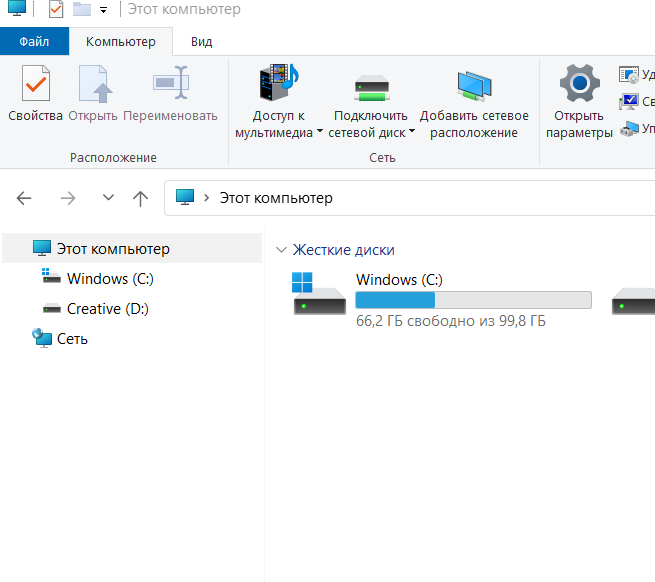Click the quick access properties checkmark icon
The width and height of the screenshot is (655, 582).
pyautogui.click(x=56, y=9)
